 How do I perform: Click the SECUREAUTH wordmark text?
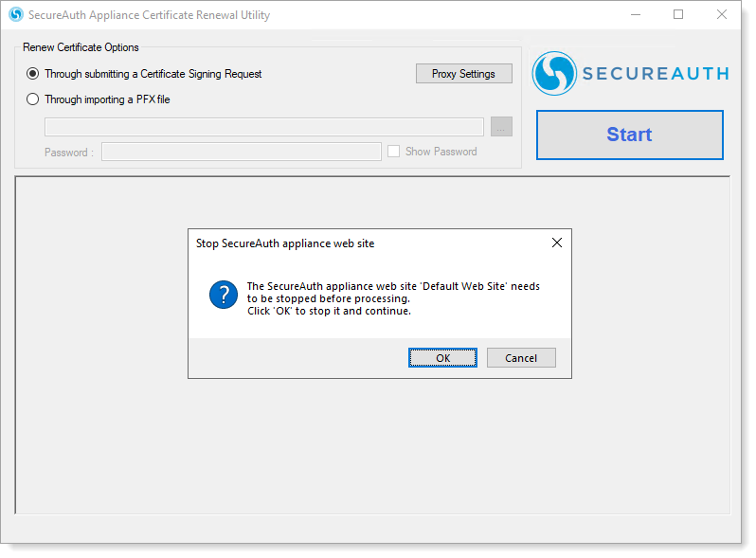pyautogui.click(x=656, y=74)
